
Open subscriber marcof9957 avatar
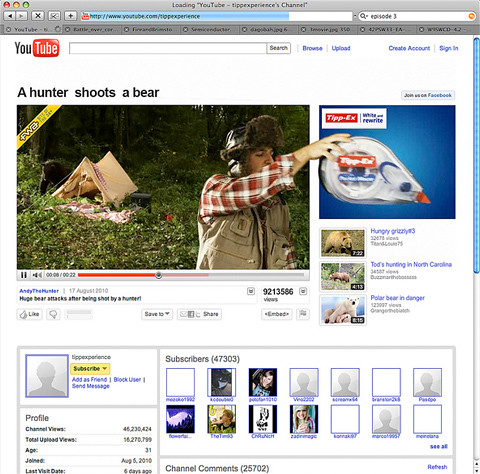pyautogui.click(x=386, y=419)
